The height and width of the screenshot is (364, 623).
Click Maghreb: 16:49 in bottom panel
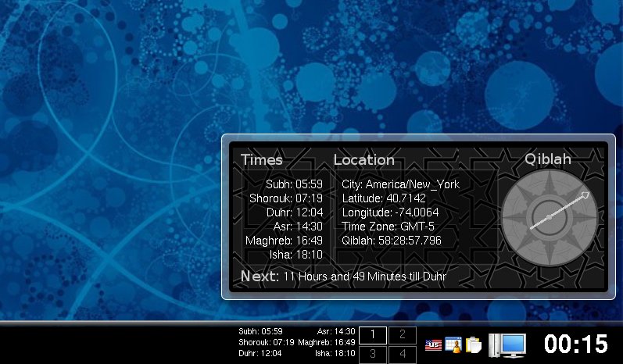327,342
